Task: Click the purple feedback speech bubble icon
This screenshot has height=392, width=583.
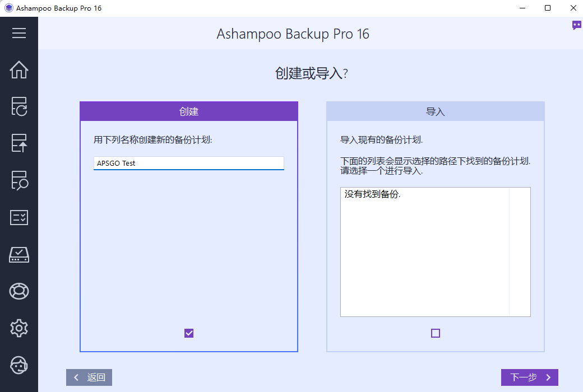Action: click(576, 25)
